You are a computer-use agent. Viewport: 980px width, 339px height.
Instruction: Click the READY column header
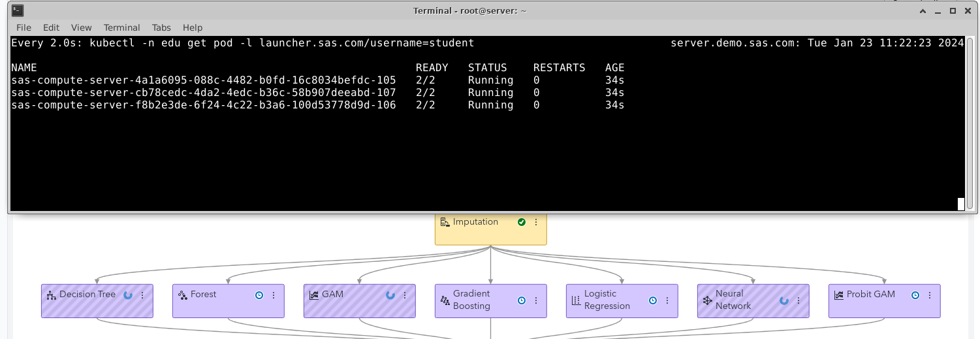pos(432,68)
